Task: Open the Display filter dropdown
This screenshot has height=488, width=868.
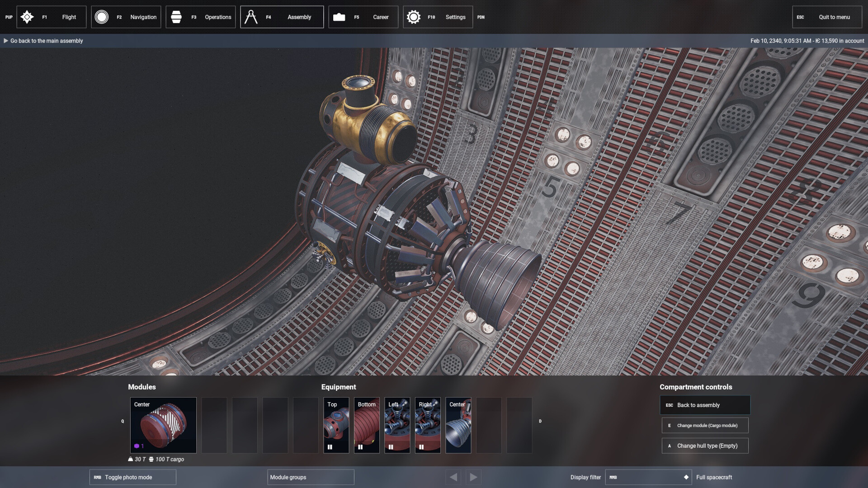Action: 648,477
